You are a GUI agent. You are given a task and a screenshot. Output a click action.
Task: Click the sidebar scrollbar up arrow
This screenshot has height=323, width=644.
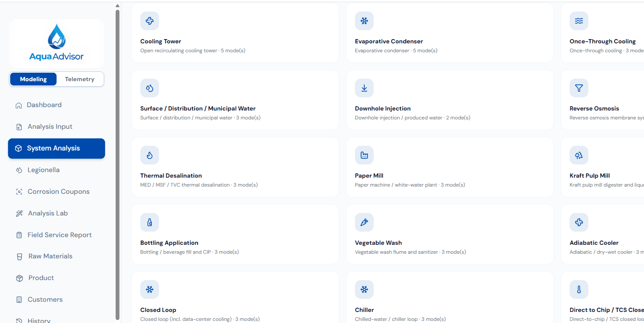tap(118, 6)
